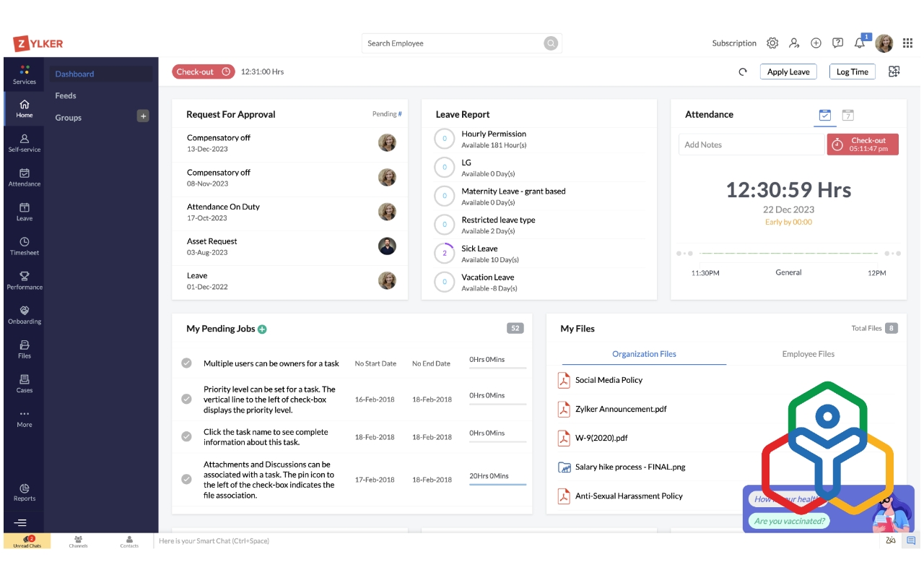Open the Performance section

(24, 282)
